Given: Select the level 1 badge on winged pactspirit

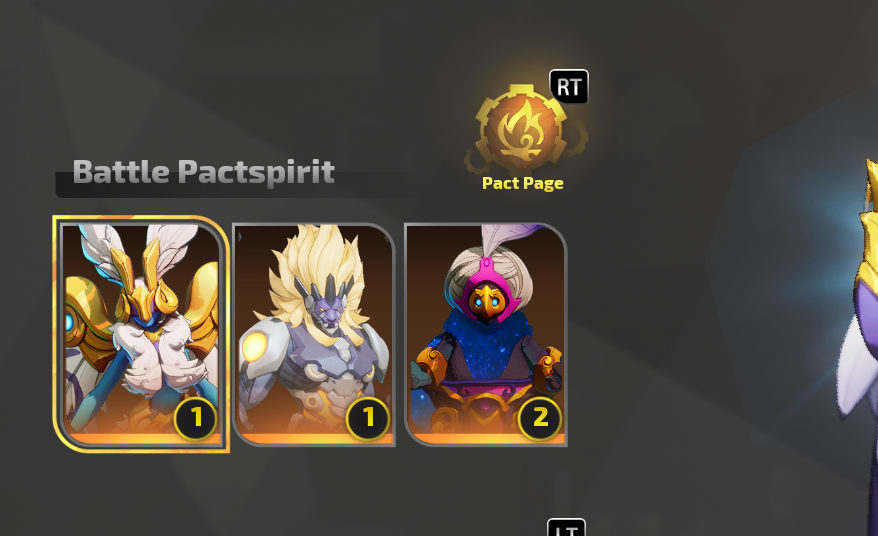Looking at the screenshot, I should pos(195,418).
